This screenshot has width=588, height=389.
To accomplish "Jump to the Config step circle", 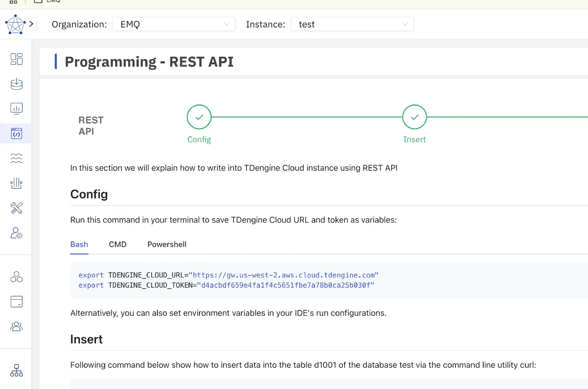I will click(199, 117).
